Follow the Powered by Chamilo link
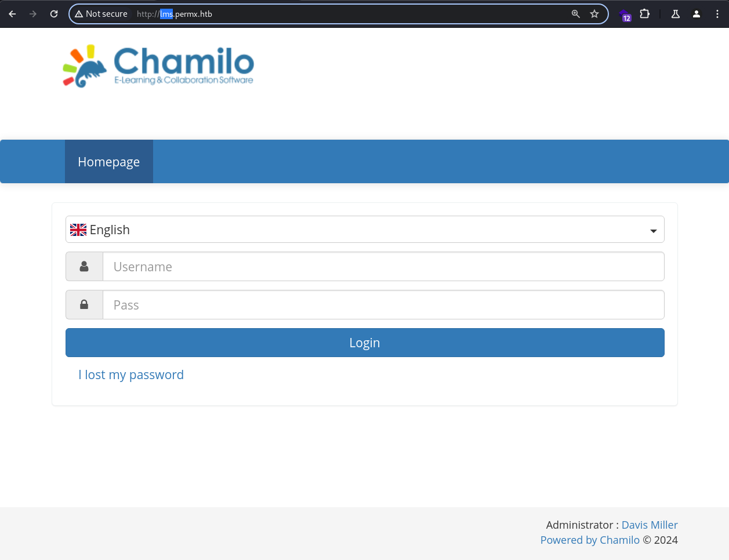The width and height of the screenshot is (729, 560). [x=590, y=540]
